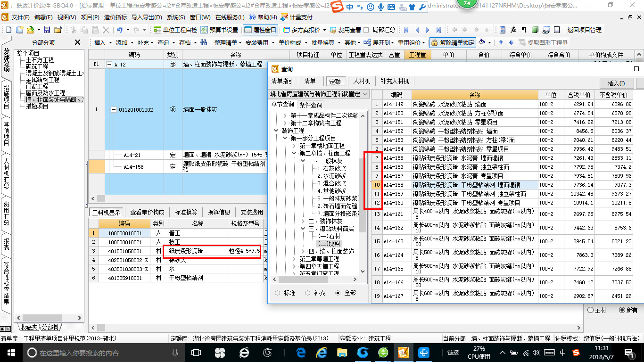Click 返回项目管理 button
The width and height of the screenshot is (644, 362).
(x=585, y=30)
